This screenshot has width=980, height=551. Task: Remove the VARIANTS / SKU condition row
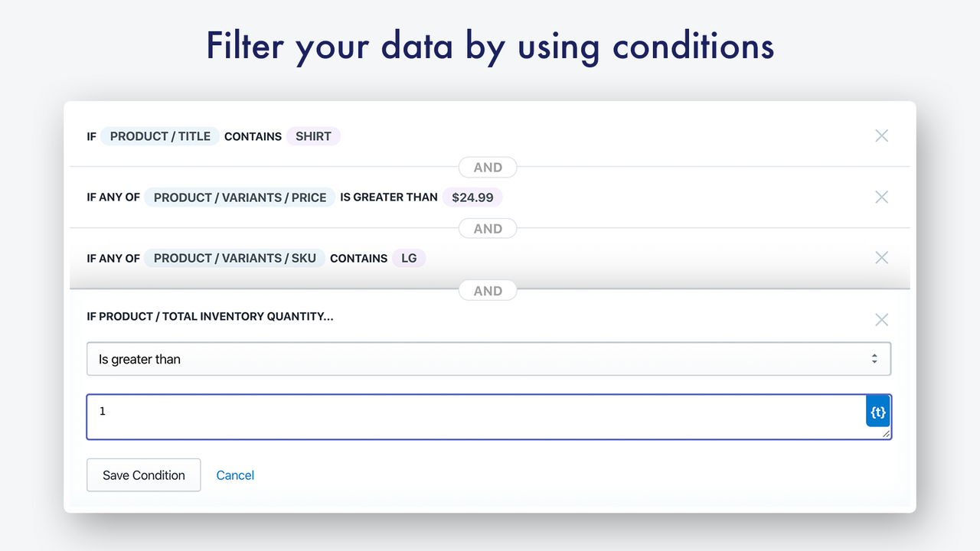881,258
